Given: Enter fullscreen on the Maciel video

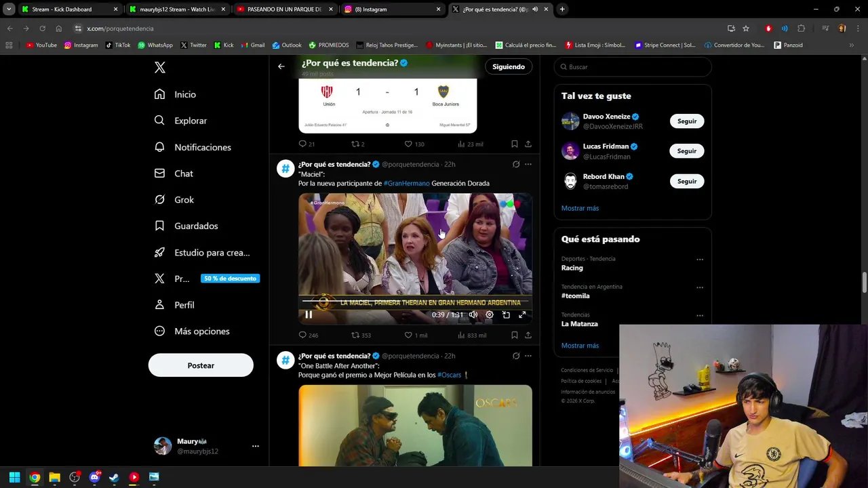Looking at the screenshot, I should pos(522,314).
